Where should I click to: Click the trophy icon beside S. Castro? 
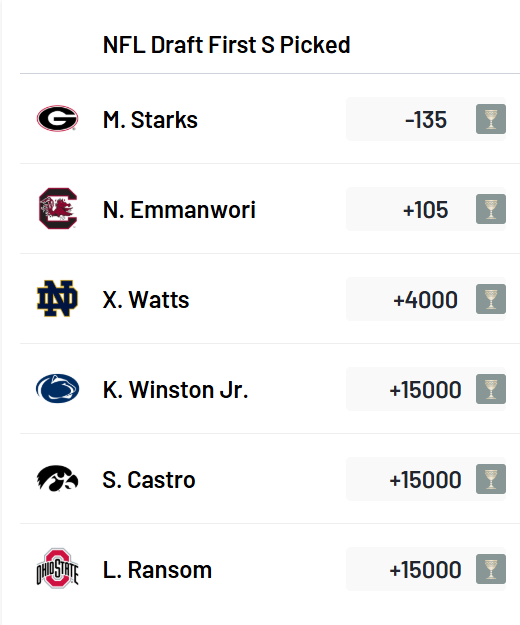click(x=491, y=479)
